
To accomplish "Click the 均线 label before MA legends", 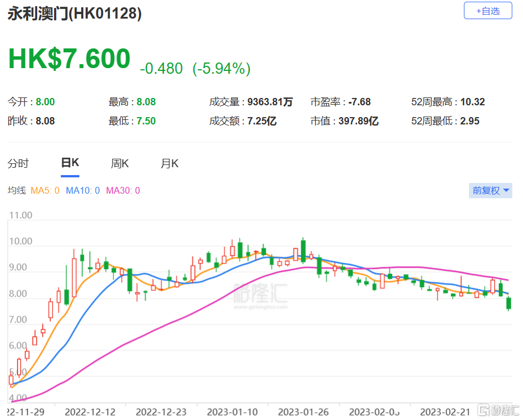I will point(17,190).
